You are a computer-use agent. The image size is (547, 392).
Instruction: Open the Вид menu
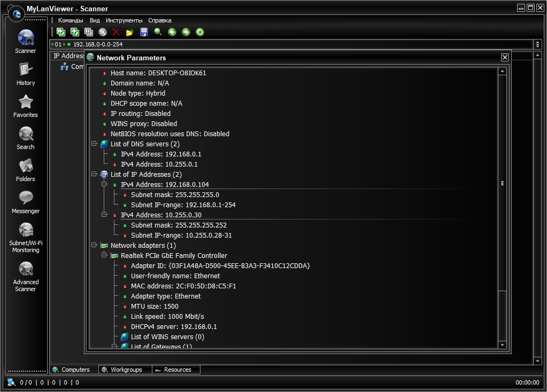coord(95,20)
